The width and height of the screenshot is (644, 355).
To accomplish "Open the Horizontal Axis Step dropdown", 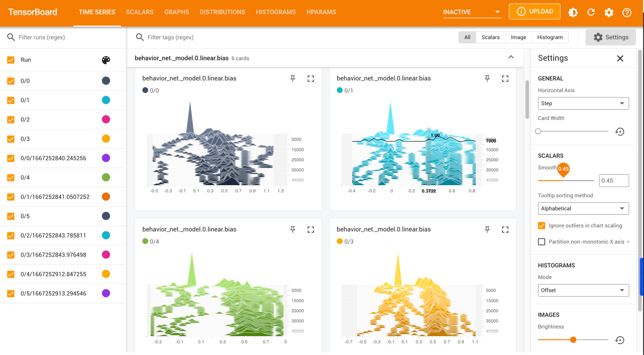I will click(x=583, y=103).
